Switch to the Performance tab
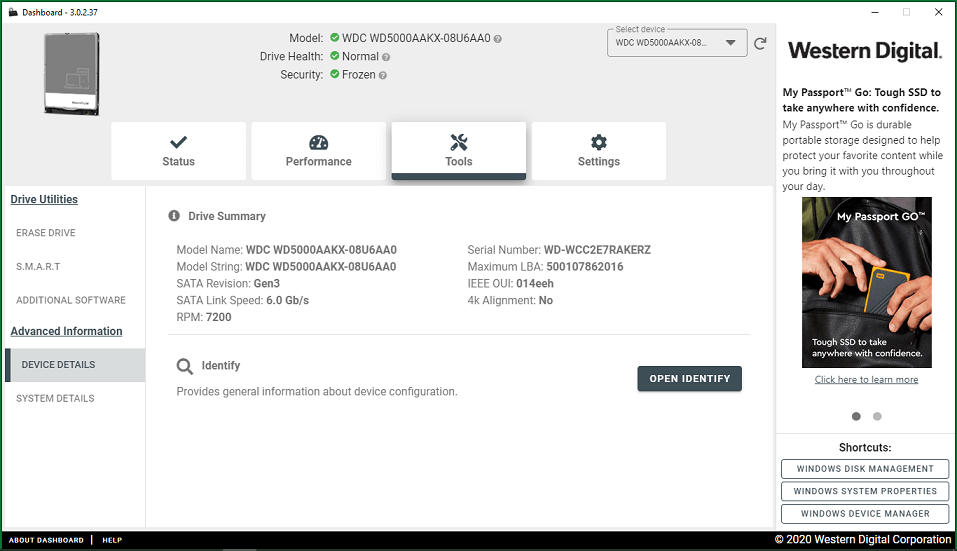The width and height of the screenshot is (957, 551). pos(319,151)
